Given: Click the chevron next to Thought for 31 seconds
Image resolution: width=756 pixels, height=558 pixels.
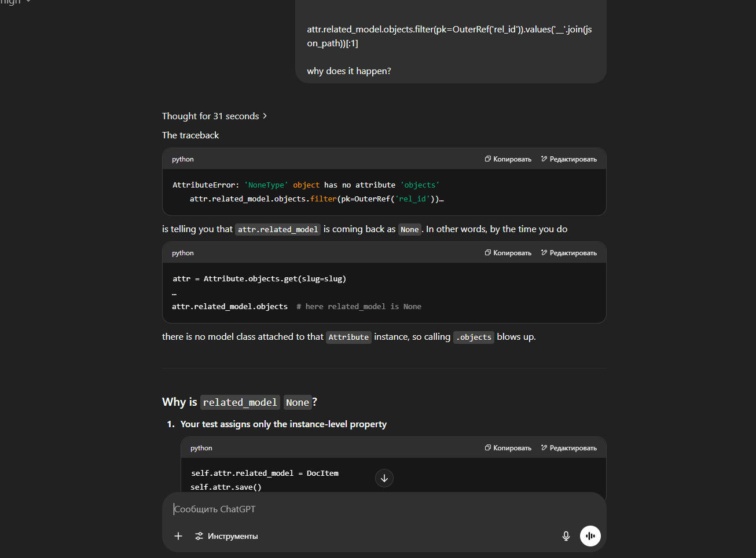Looking at the screenshot, I should point(265,116).
